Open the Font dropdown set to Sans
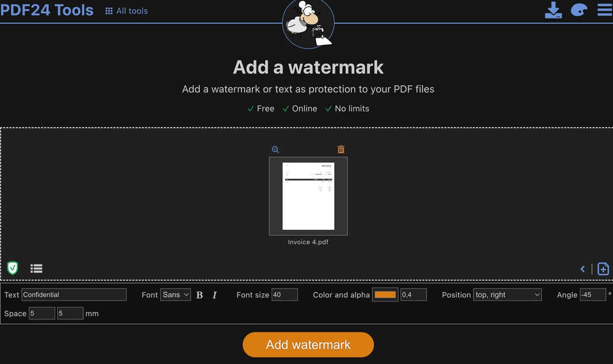This screenshot has height=364, width=613. (x=175, y=295)
